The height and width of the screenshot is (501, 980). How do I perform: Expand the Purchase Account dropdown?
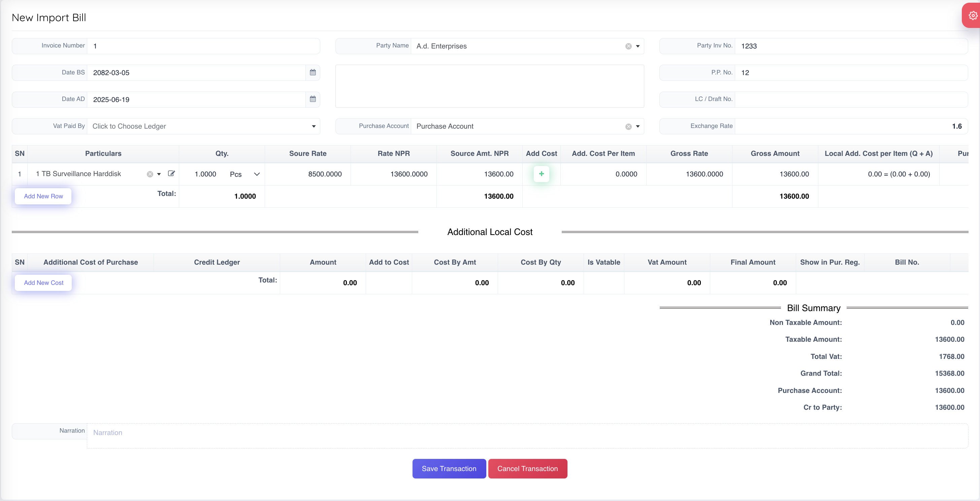638,127
